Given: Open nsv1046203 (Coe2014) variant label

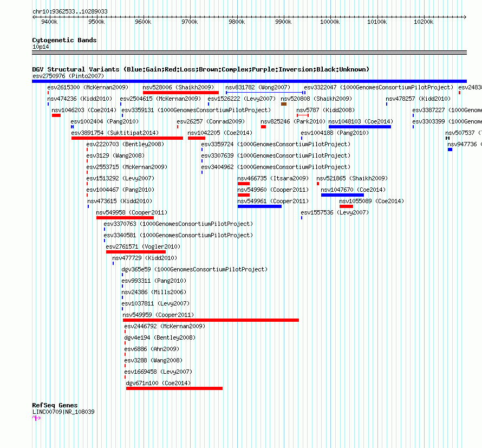Looking at the screenshot, I should pyautogui.click(x=84, y=110).
